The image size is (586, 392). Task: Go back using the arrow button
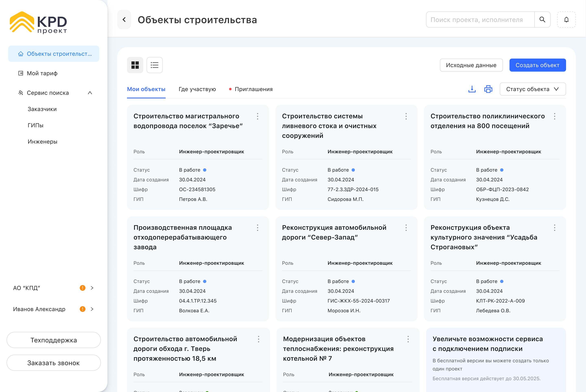pyautogui.click(x=124, y=20)
